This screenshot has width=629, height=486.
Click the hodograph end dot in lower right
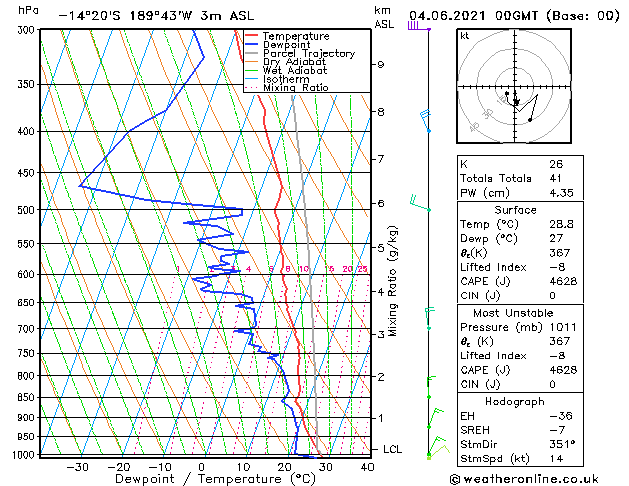pyautogui.click(x=530, y=120)
